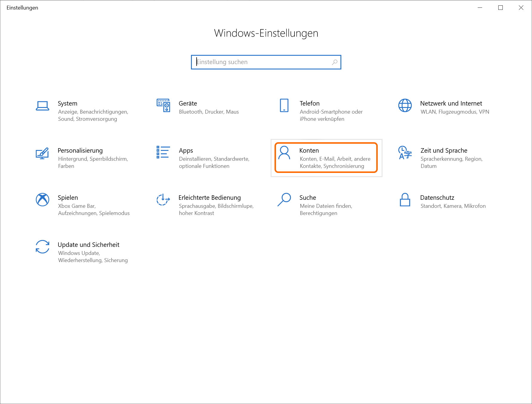Focus the 'Einstellung suchen' search field

click(x=263, y=62)
